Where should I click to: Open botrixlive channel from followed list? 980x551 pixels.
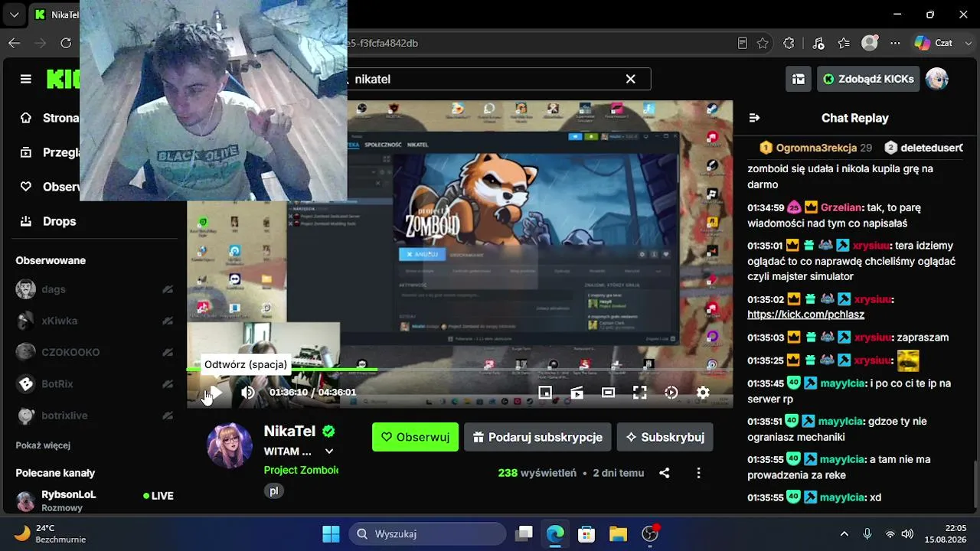[94, 416]
